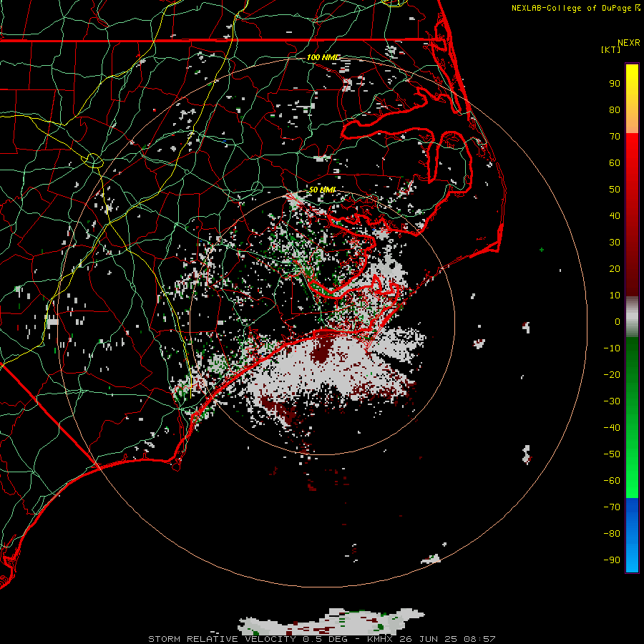Click the 0 value on the velocity scale
Image resolution: width=644 pixels, height=644 pixels.
point(618,321)
